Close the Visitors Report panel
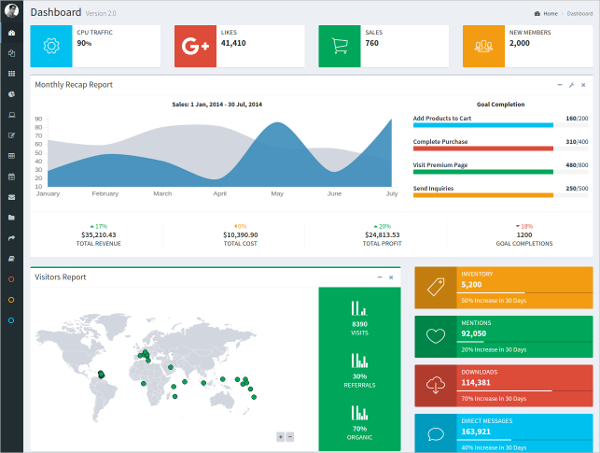The image size is (600, 453). (x=391, y=277)
